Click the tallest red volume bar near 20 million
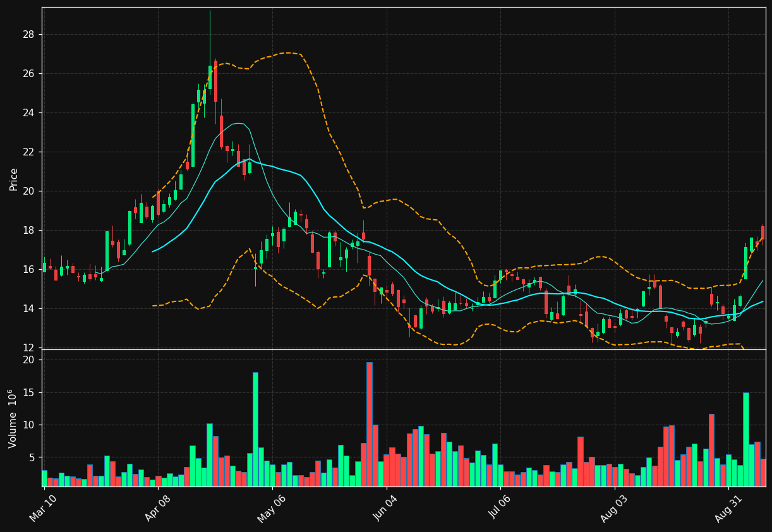The width and height of the screenshot is (772, 532). (370, 424)
